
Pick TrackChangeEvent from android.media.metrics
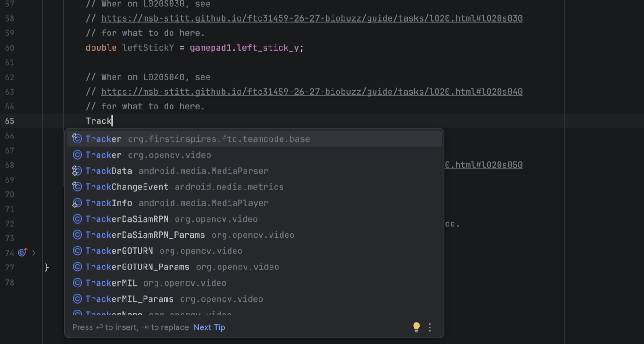254,187
